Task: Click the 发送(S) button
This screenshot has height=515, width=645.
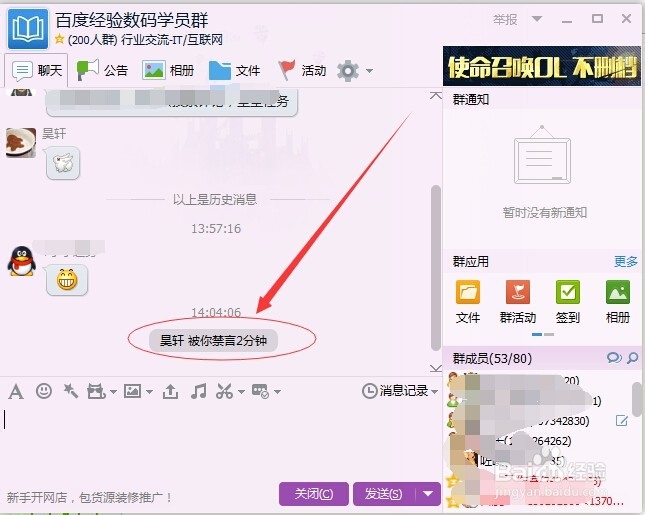Action: click(383, 494)
